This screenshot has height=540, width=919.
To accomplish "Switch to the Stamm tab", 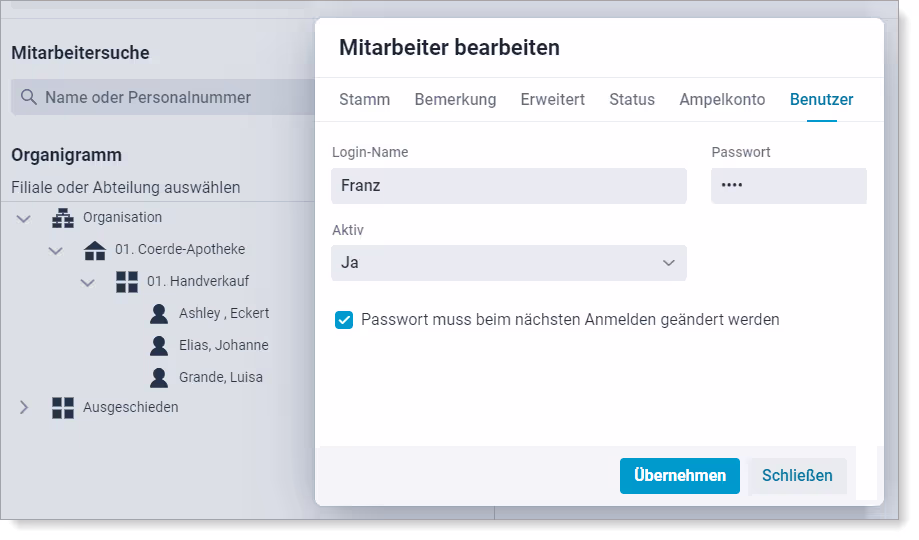I will click(x=365, y=100).
